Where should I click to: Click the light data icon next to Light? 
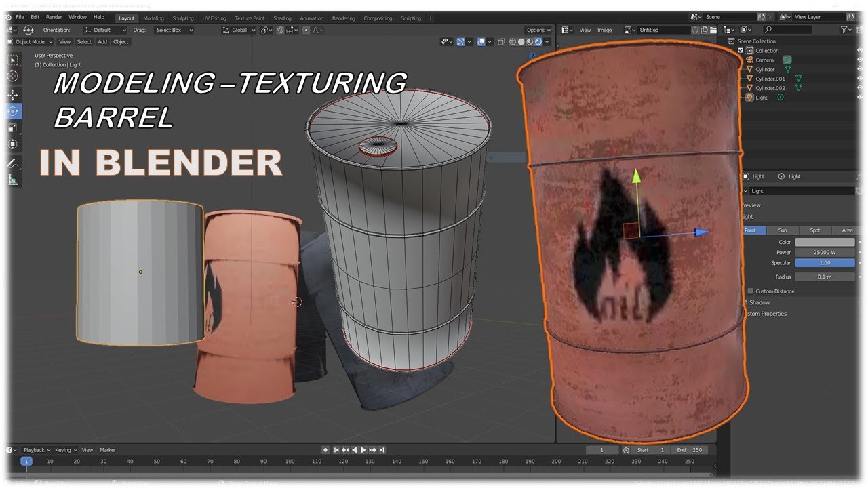[x=781, y=98]
